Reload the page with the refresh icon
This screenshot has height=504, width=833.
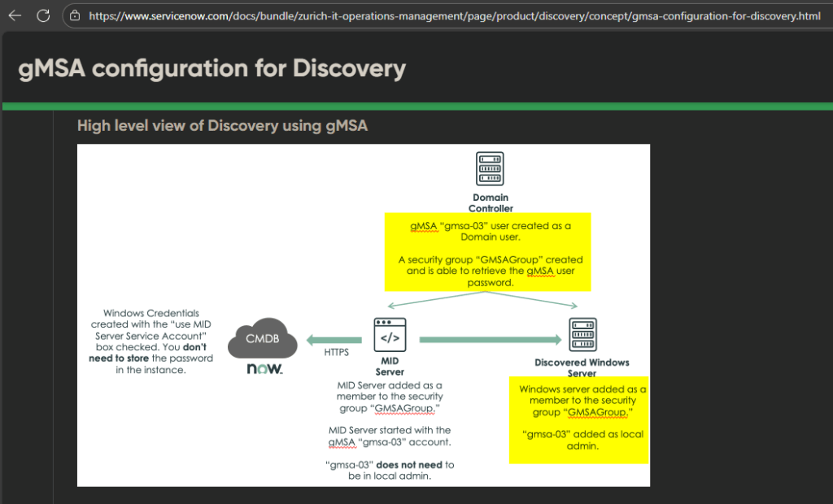pos(43,15)
